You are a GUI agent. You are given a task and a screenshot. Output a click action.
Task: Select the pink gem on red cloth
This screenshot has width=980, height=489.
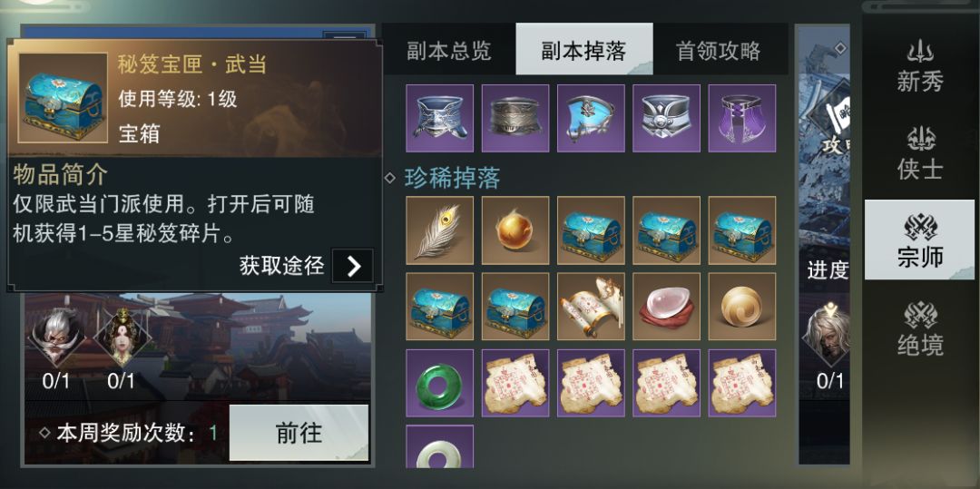click(x=666, y=306)
